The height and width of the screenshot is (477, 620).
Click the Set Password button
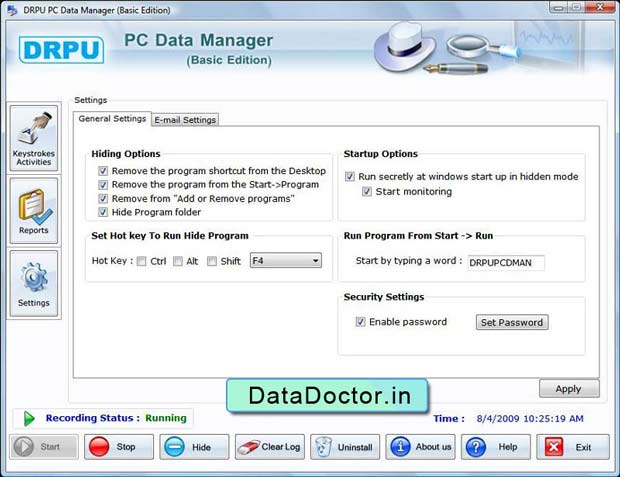tap(512, 322)
